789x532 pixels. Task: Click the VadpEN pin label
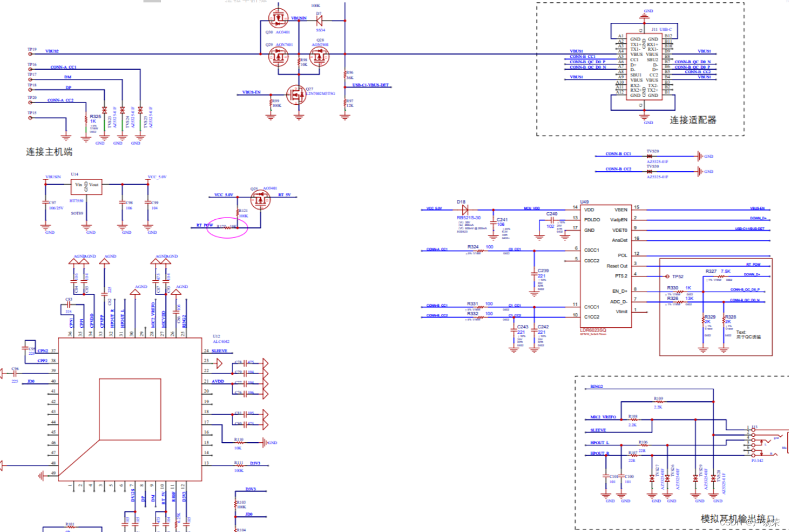click(618, 219)
